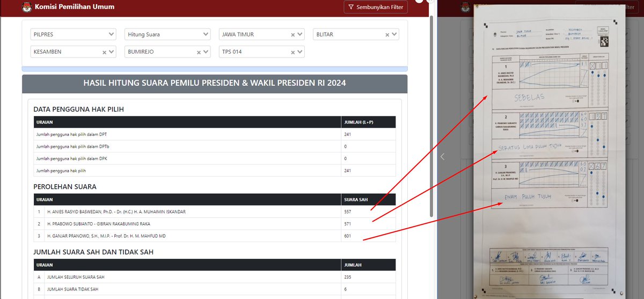The width and height of the screenshot is (644, 299).
Task: Click the vote count 601
Action: [348, 237]
